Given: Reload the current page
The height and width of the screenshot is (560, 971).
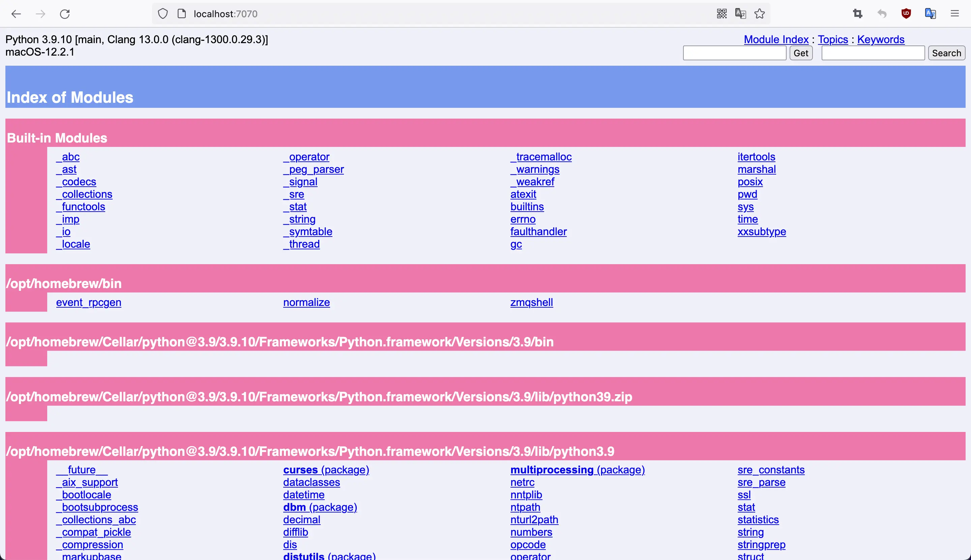Looking at the screenshot, I should pos(65,14).
